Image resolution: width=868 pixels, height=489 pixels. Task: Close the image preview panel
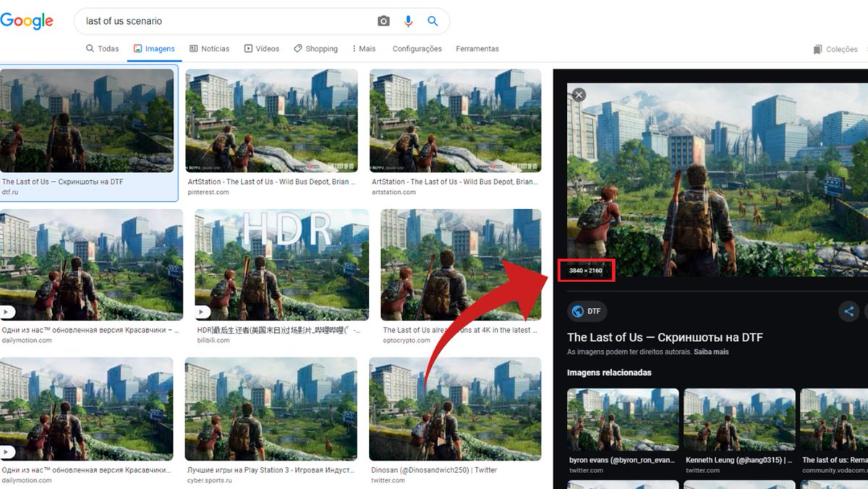tap(579, 95)
